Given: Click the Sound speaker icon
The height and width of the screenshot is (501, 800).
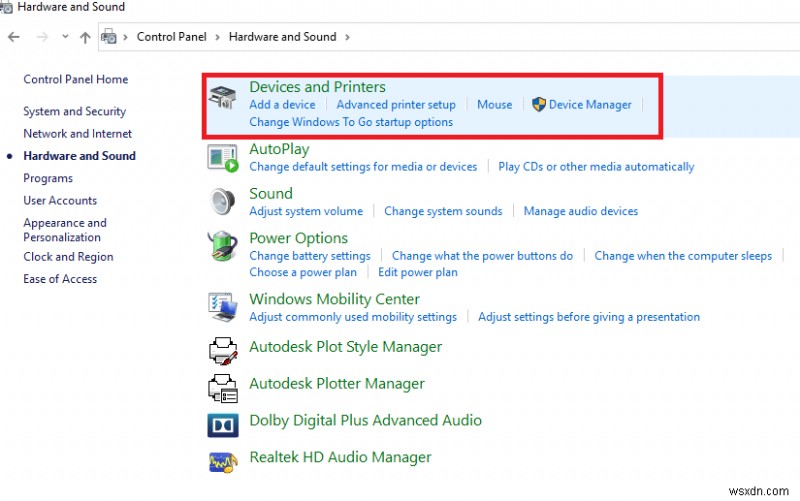Looking at the screenshot, I should pyautogui.click(x=222, y=201).
